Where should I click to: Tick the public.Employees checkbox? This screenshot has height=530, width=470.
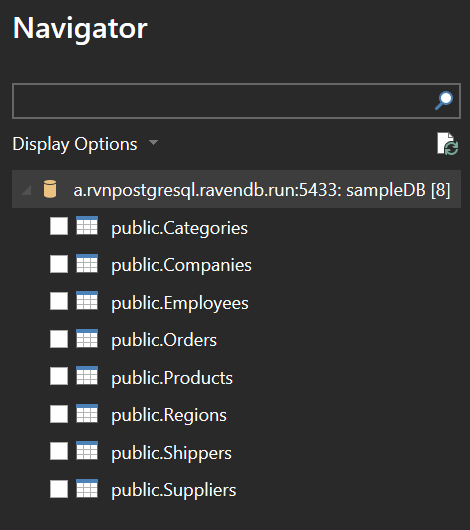pyautogui.click(x=59, y=301)
